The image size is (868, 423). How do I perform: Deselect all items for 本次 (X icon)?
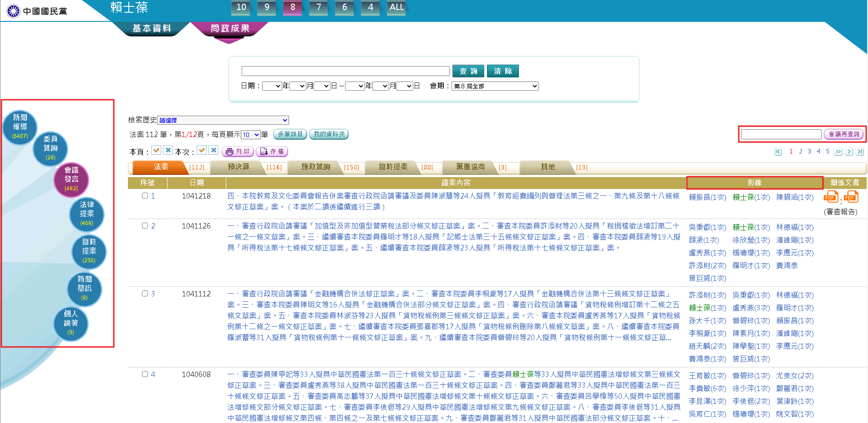pos(213,150)
